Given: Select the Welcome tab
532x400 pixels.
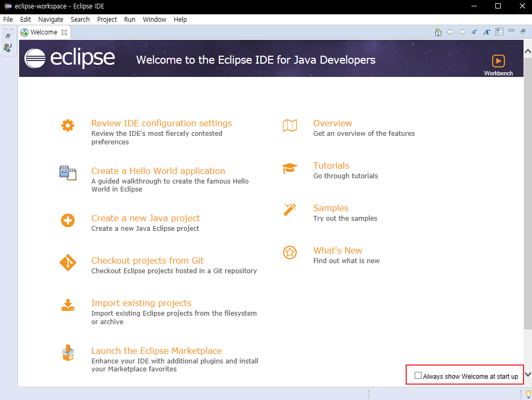Looking at the screenshot, I should (44, 32).
